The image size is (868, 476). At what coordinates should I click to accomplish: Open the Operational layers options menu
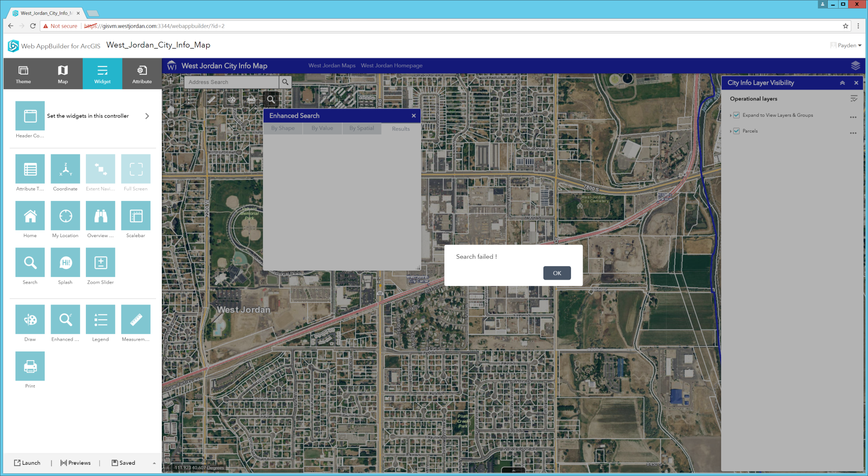[854, 98]
